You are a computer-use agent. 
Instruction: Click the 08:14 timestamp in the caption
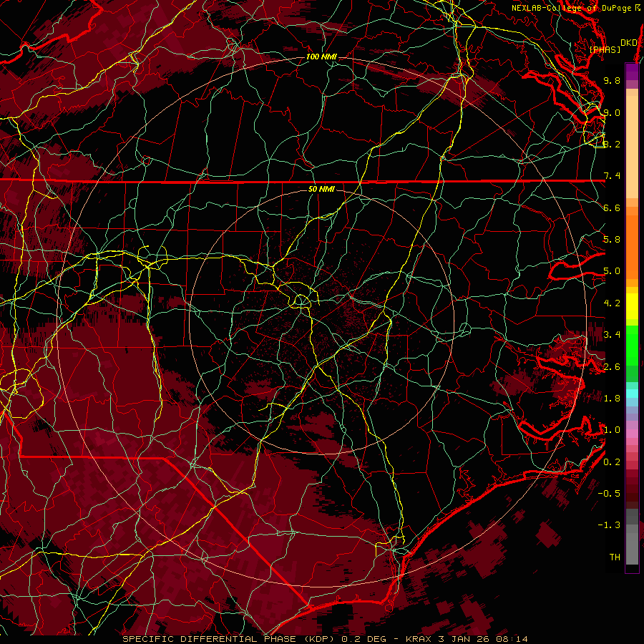coord(511,639)
